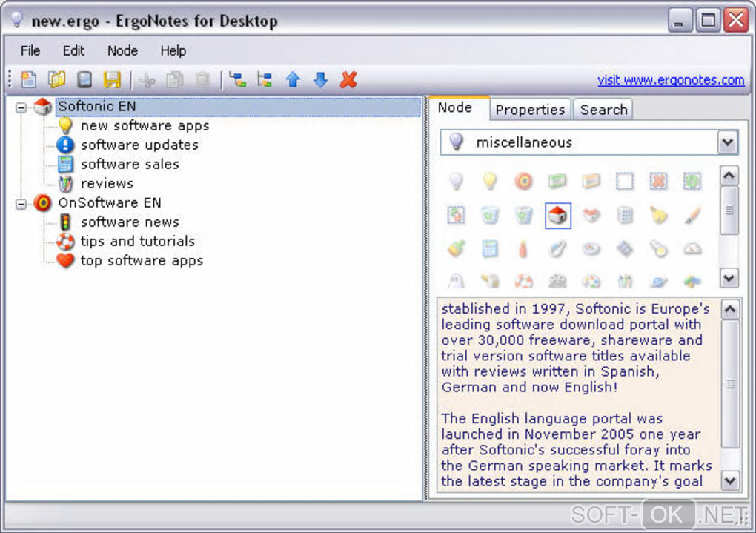Add a child node via toolbar icon

[x=237, y=79]
